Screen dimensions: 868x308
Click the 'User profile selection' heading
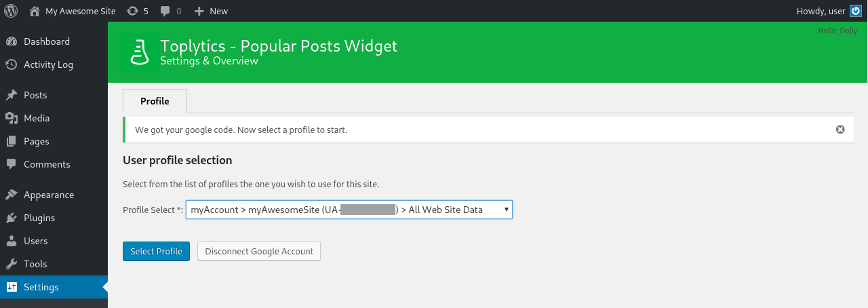178,161
